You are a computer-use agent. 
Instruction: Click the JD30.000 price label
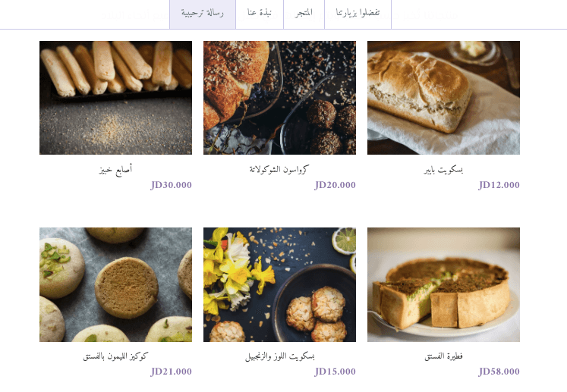tap(171, 185)
